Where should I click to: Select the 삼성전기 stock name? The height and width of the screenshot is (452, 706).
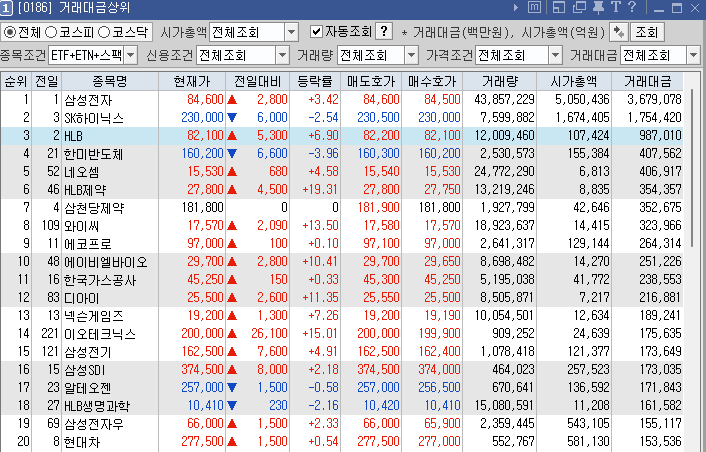87,352
